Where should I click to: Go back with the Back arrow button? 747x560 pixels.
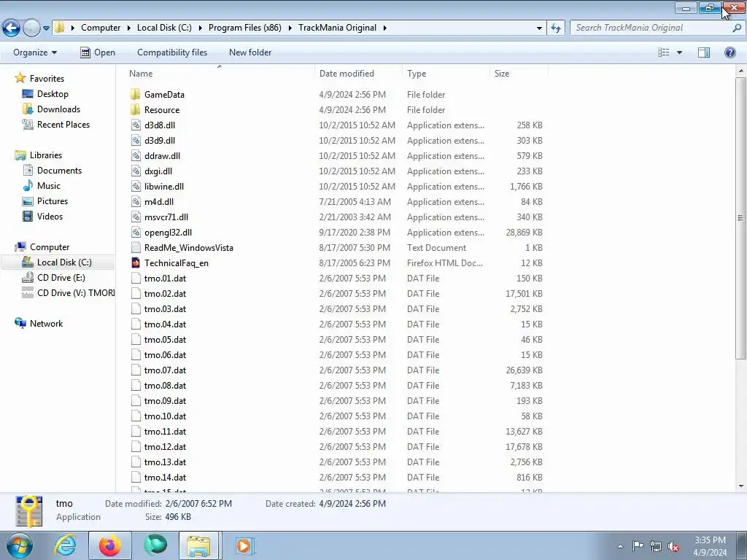pos(12,28)
